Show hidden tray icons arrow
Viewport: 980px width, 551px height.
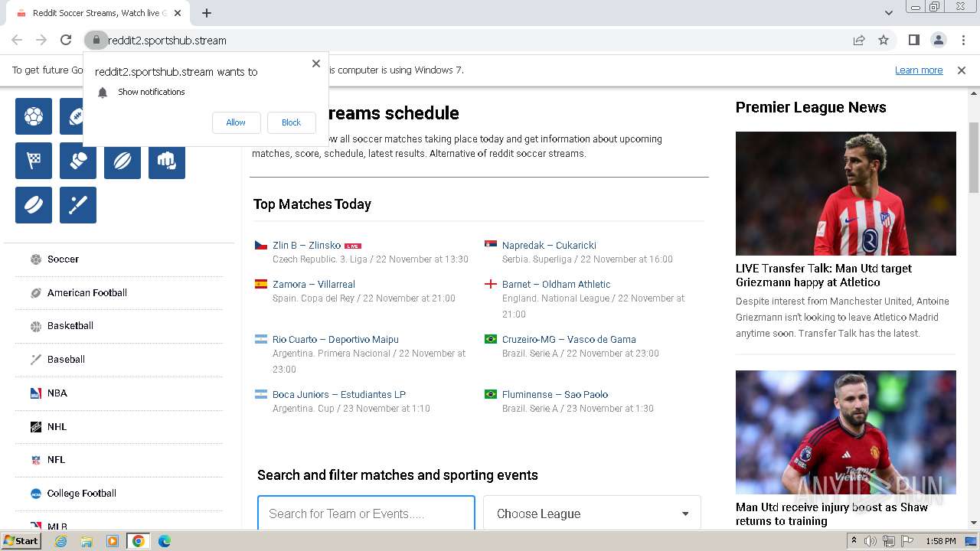(854, 541)
